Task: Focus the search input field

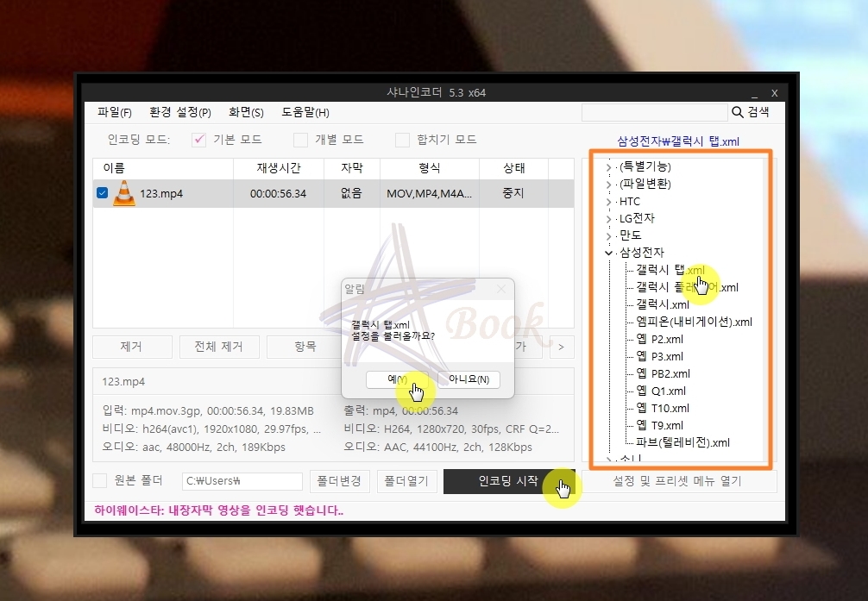Action: click(x=654, y=112)
